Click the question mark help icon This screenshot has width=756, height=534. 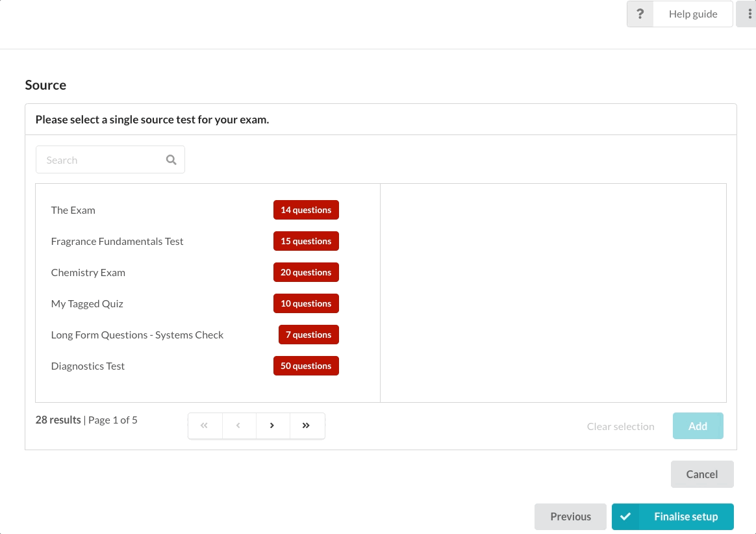pos(640,14)
